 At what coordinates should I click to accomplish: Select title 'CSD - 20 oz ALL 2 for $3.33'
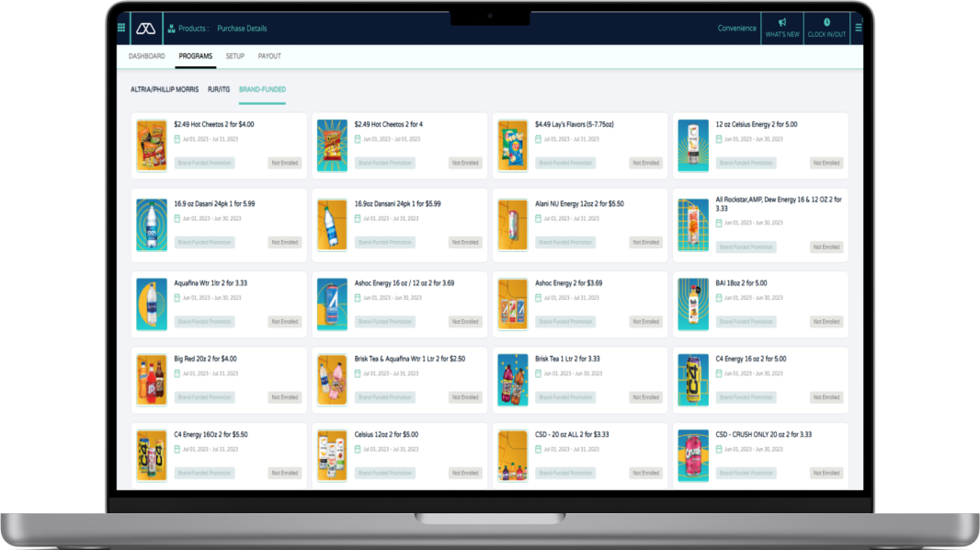coord(572,434)
